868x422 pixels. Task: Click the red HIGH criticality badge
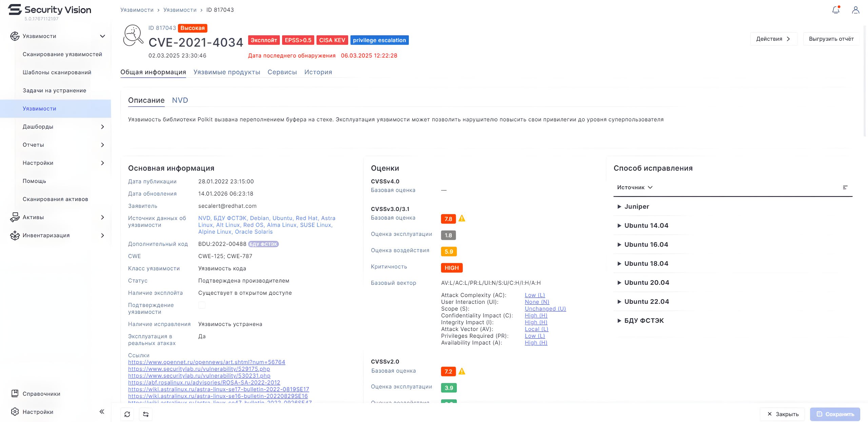(x=451, y=268)
